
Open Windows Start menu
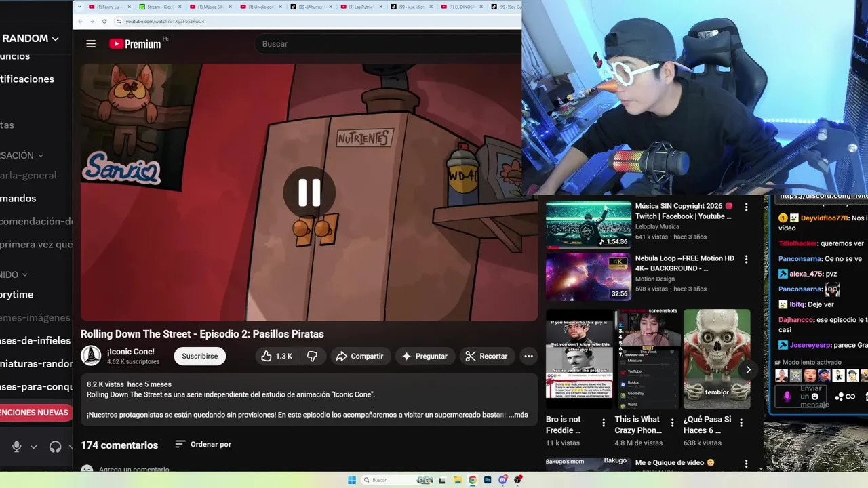[352, 480]
